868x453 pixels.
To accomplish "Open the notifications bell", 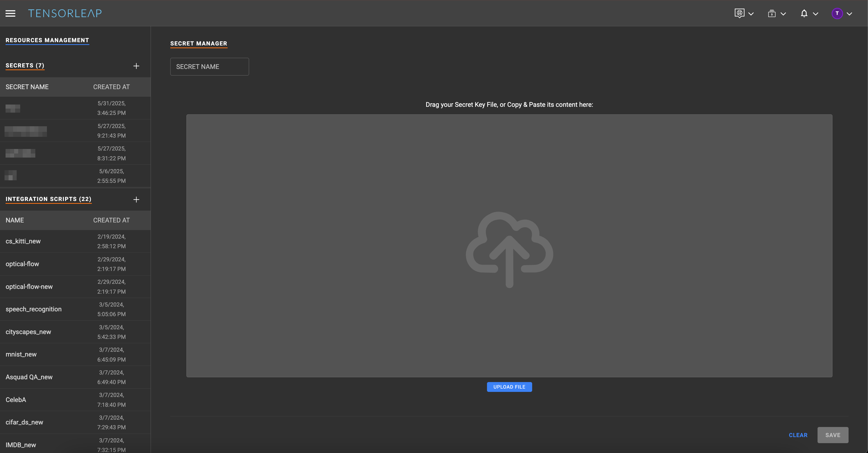I will [804, 13].
